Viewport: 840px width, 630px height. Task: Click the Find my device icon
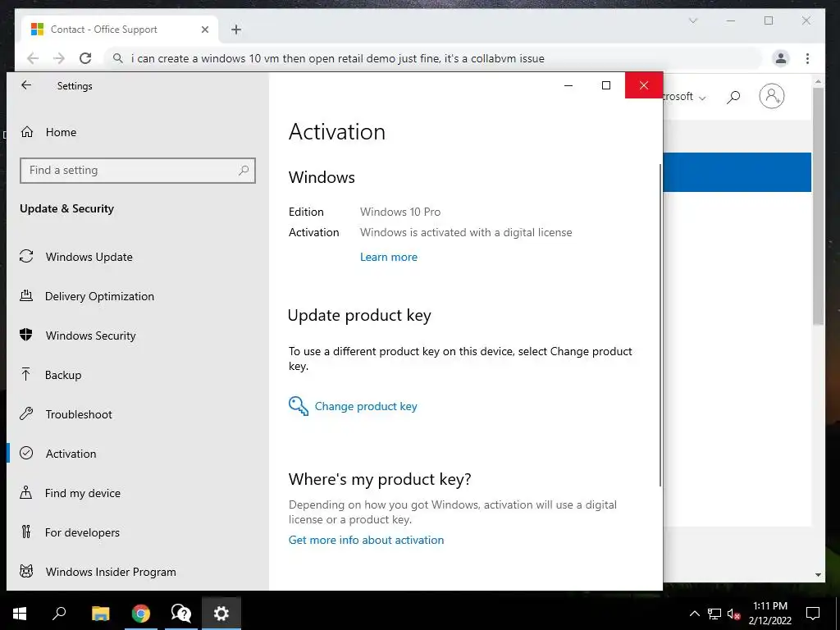click(x=25, y=492)
